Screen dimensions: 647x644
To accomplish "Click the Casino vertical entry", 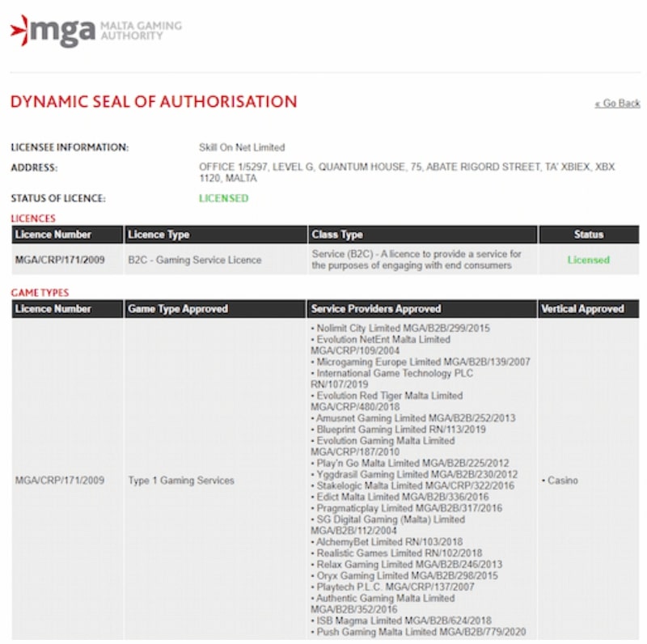I will [x=560, y=480].
